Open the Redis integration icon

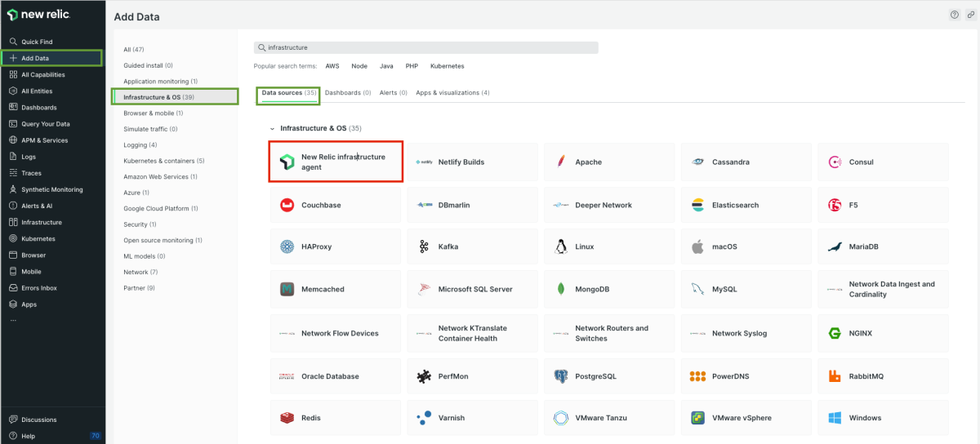(x=287, y=418)
